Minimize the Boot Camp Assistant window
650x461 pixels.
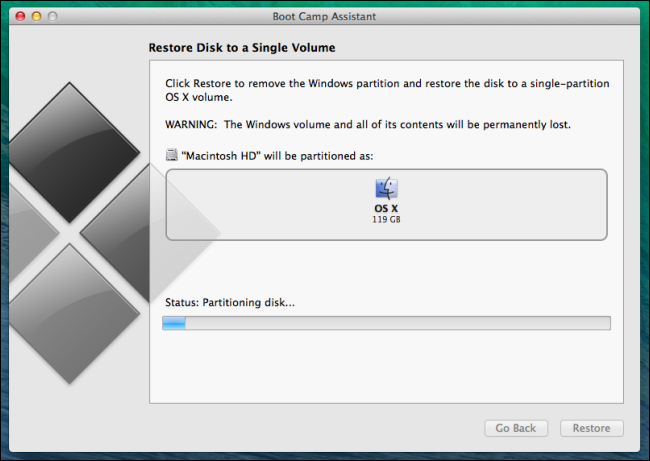click(x=36, y=16)
